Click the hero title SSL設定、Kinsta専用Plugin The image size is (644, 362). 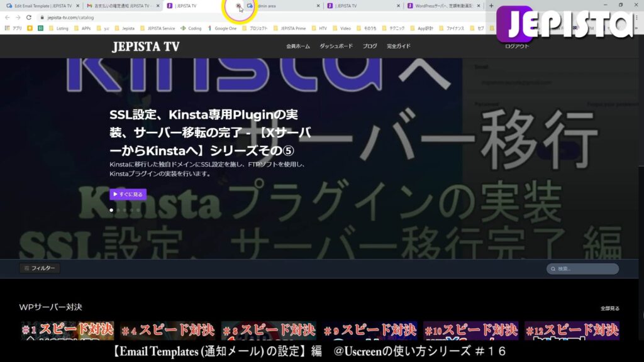pos(210,133)
